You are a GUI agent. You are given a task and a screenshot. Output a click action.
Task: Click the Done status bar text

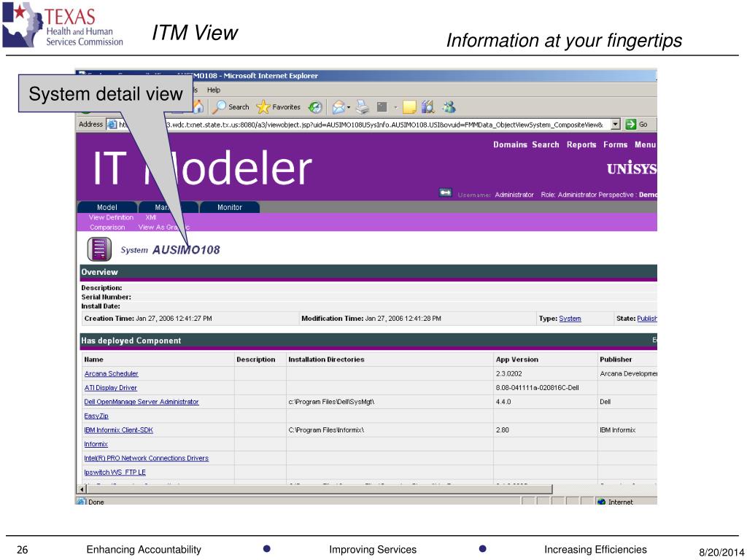pos(96,502)
